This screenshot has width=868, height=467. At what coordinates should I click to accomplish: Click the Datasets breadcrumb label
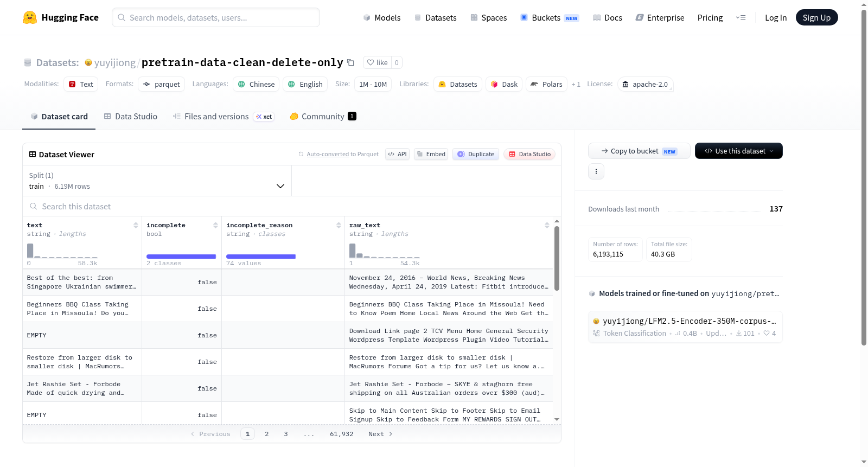coord(57,62)
